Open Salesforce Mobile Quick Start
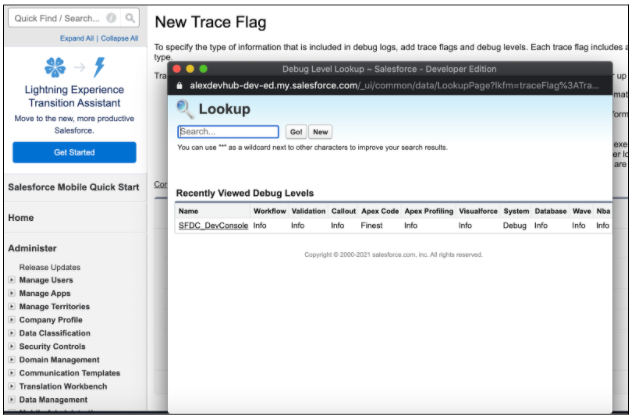Viewport: 634px width, 420px height. coord(73,187)
